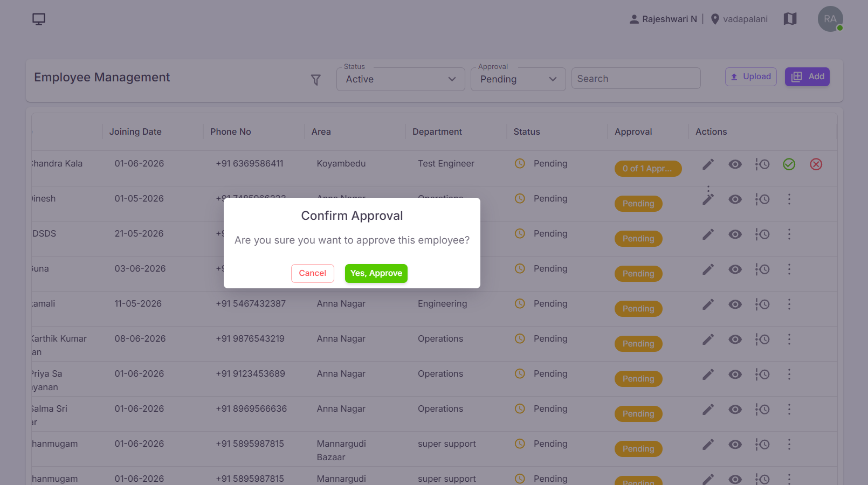Screen dimensions: 868x485
Task: Reject Chandra Kala with red cross icon
Action: click(x=816, y=164)
